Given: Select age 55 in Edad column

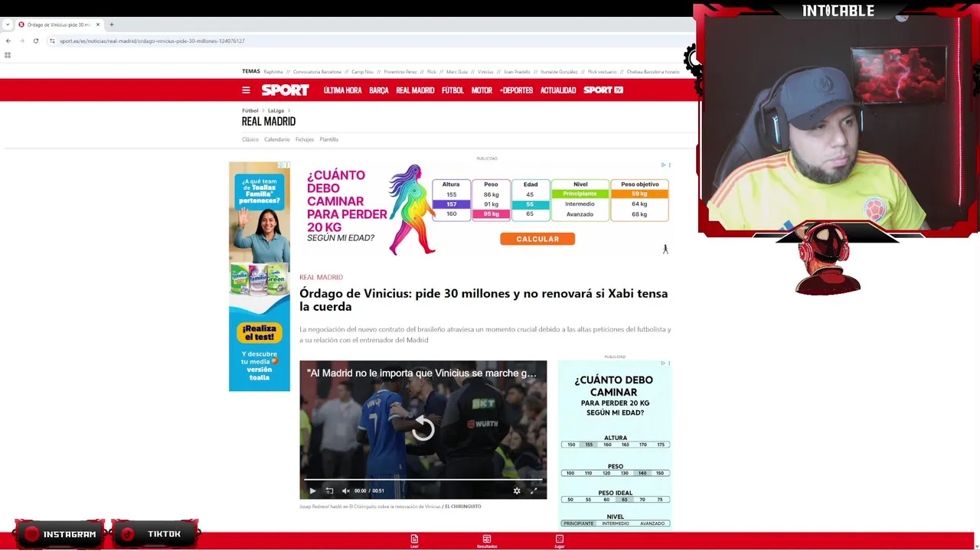Looking at the screenshot, I should coord(530,204).
